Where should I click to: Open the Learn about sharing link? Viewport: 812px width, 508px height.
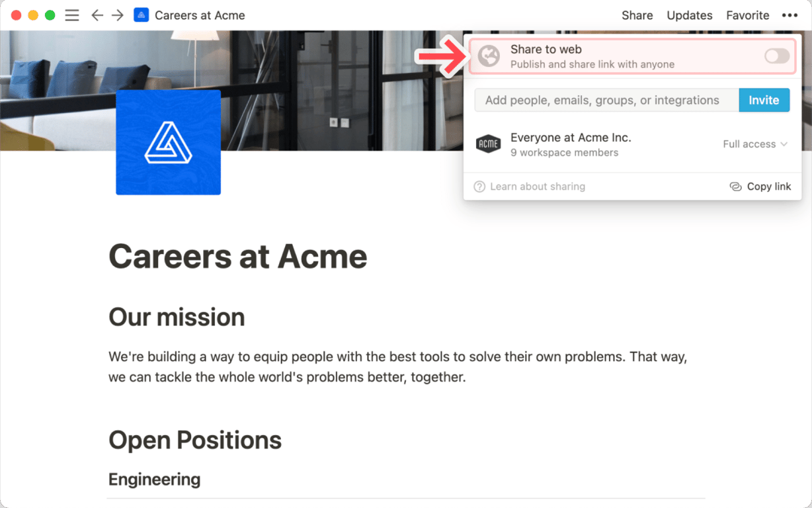pyautogui.click(x=537, y=187)
